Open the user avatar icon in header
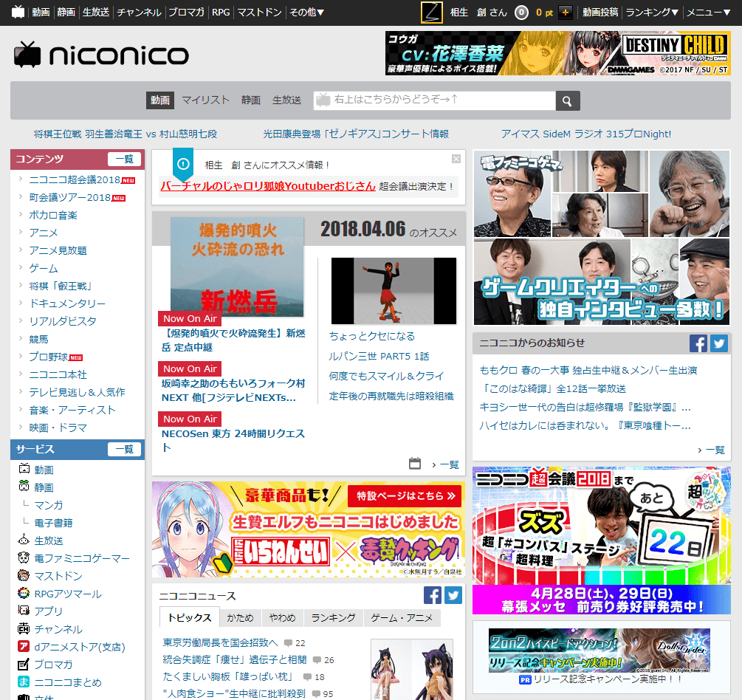The image size is (742, 700). pyautogui.click(x=432, y=13)
